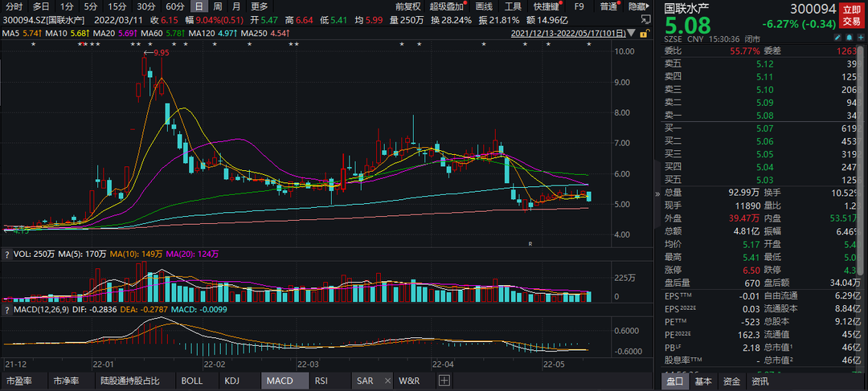The height and width of the screenshot is (391, 868).
Task: Switch chart to 60分 period
Action: 174,6
